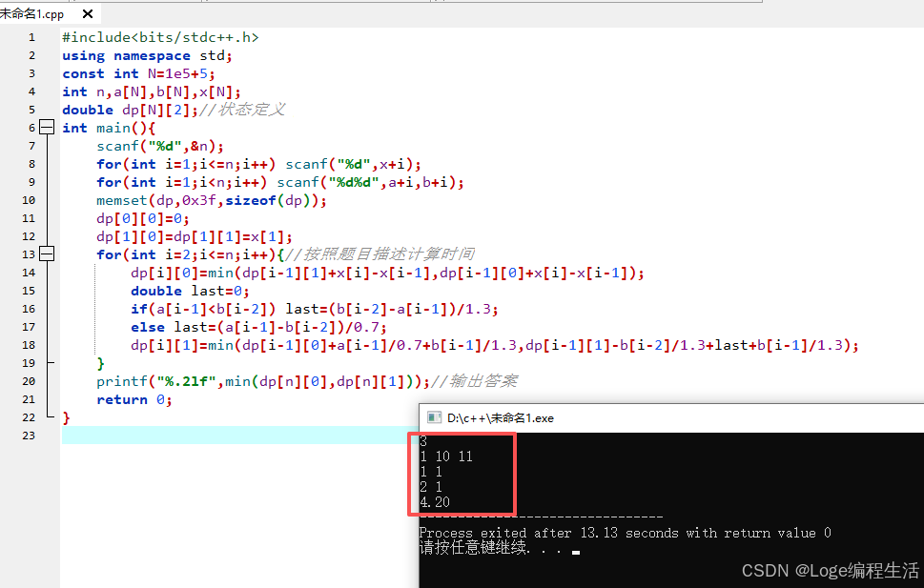Viewport: 924px width, 588px height.
Task: Click line number 10 in the gutter
Action: (29, 200)
